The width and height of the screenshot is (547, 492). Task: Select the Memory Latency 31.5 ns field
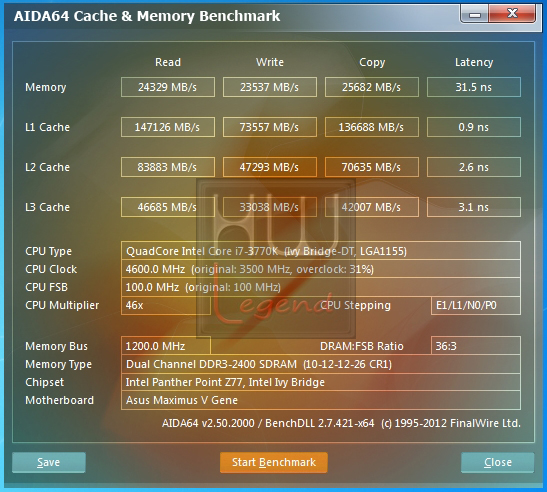click(x=474, y=87)
